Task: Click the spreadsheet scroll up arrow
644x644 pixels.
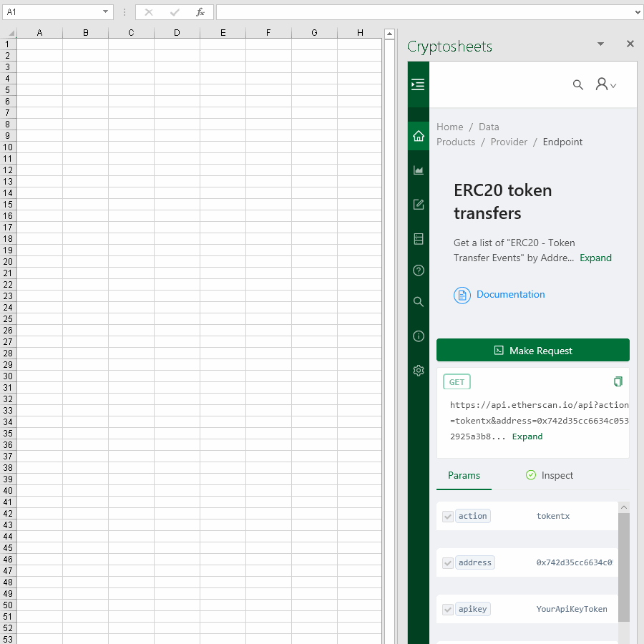Action: (x=389, y=34)
